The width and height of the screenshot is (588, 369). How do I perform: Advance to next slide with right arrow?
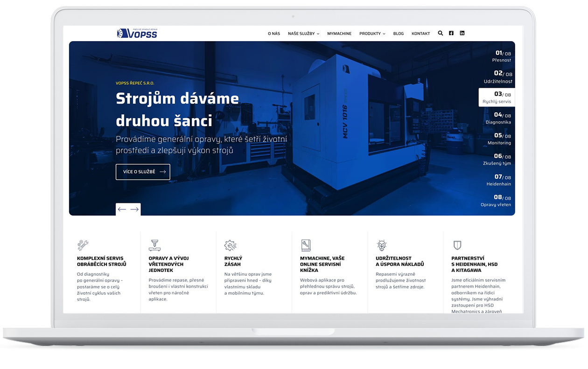click(134, 209)
